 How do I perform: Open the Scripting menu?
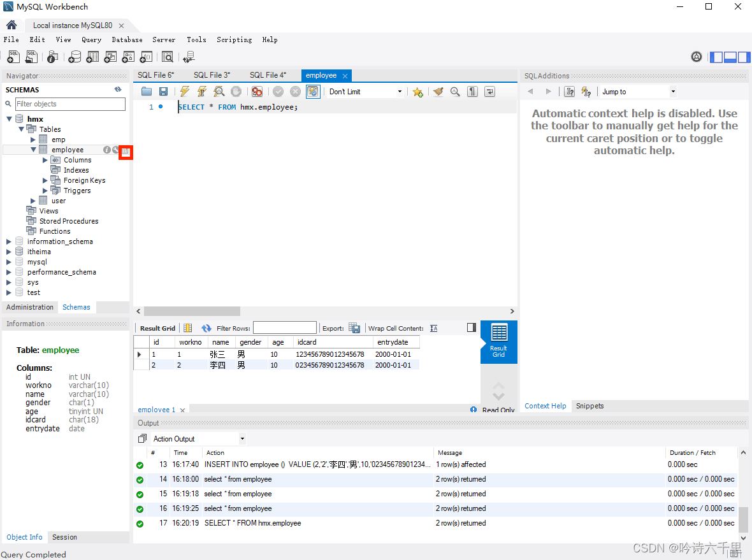click(234, 39)
